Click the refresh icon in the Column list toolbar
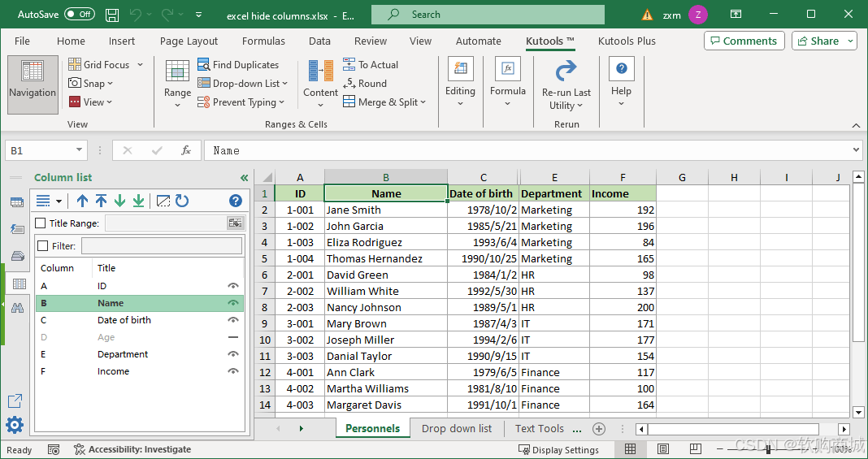 click(182, 201)
